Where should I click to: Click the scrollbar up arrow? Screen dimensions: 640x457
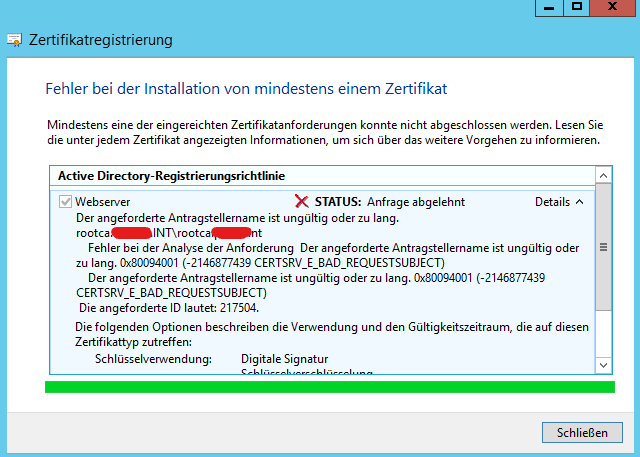click(603, 176)
